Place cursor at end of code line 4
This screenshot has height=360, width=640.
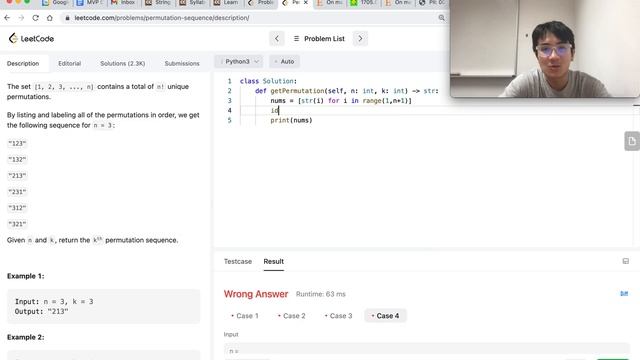click(x=279, y=110)
